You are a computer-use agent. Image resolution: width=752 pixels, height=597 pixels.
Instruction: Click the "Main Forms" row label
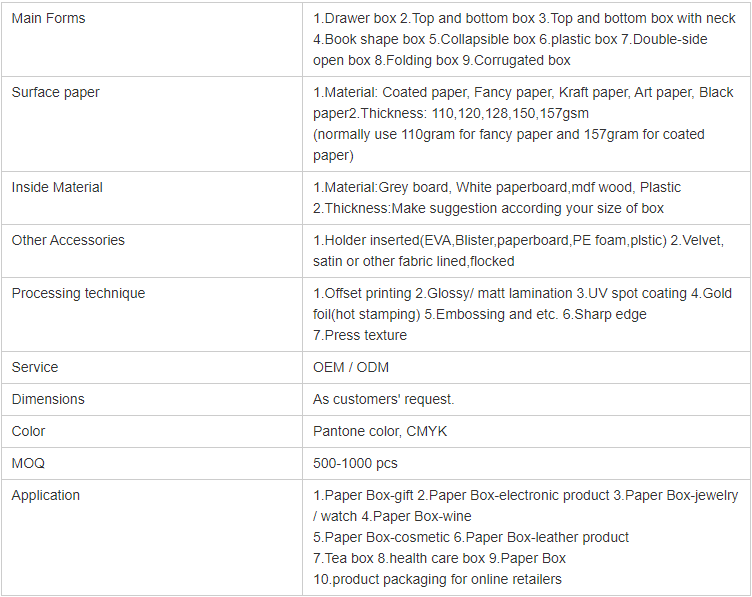(48, 18)
